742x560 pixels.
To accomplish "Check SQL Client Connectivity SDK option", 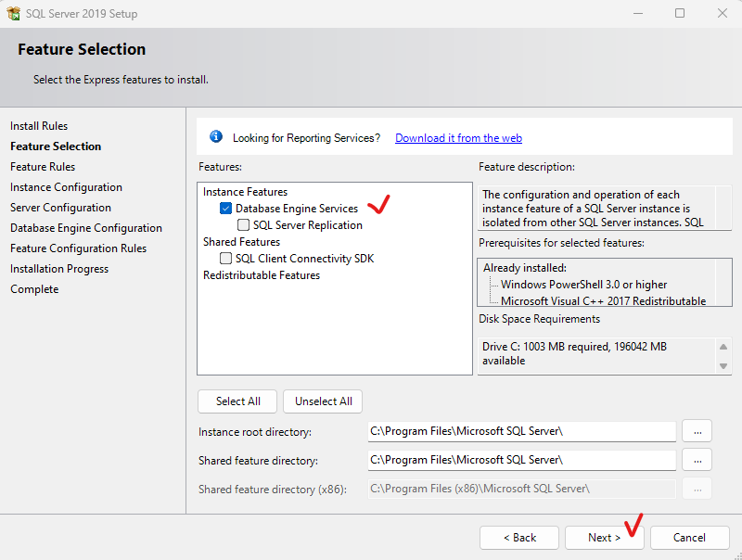I will [x=225, y=259].
